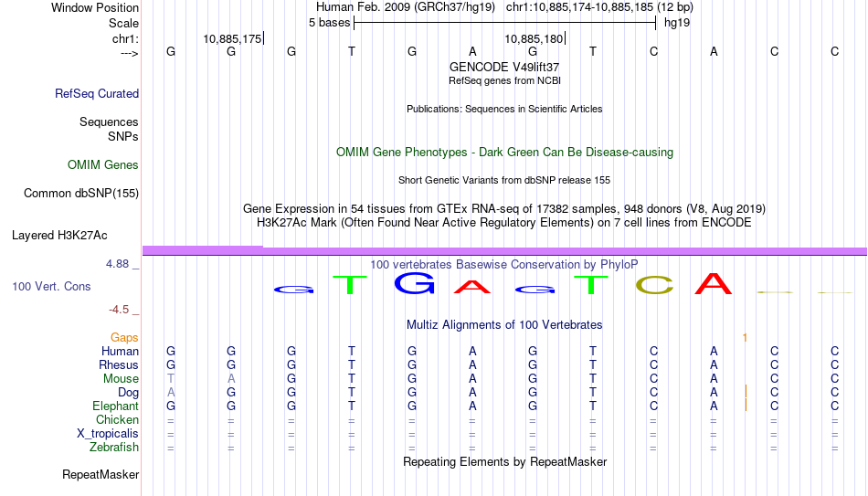
Task: Click the Dog row mismatched A base
Action: click(171, 393)
